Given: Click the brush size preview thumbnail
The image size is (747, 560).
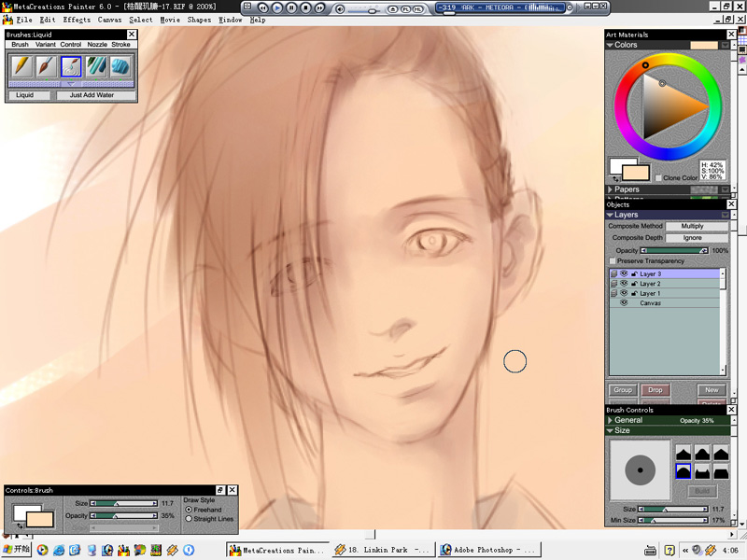Looking at the screenshot, I should [x=640, y=470].
